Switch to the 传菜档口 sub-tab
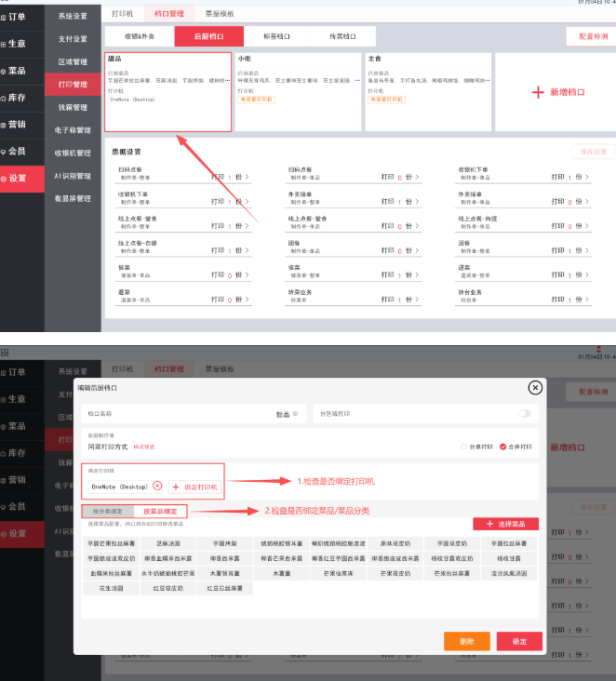Image resolution: width=616 pixels, height=681 pixels. click(342, 36)
